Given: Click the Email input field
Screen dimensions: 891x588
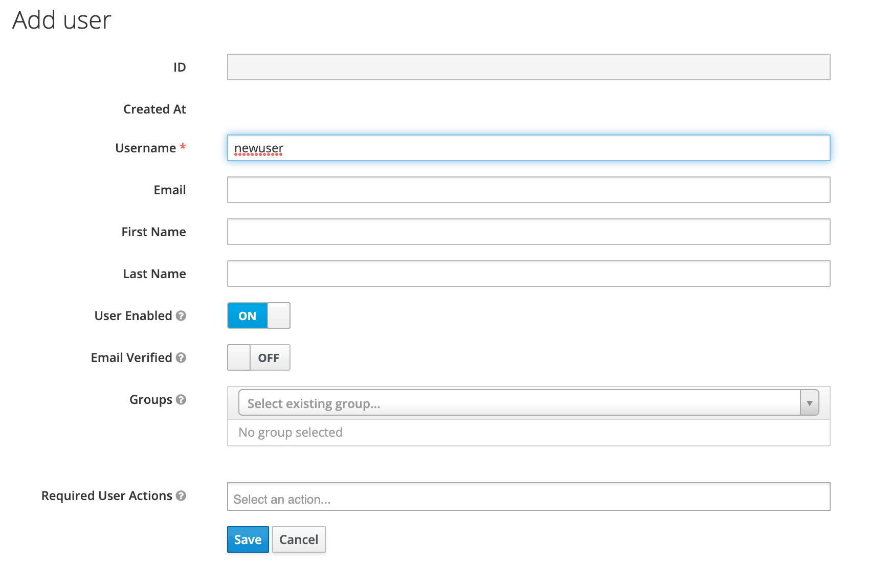Looking at the screenshot, I should pos(528,190).
